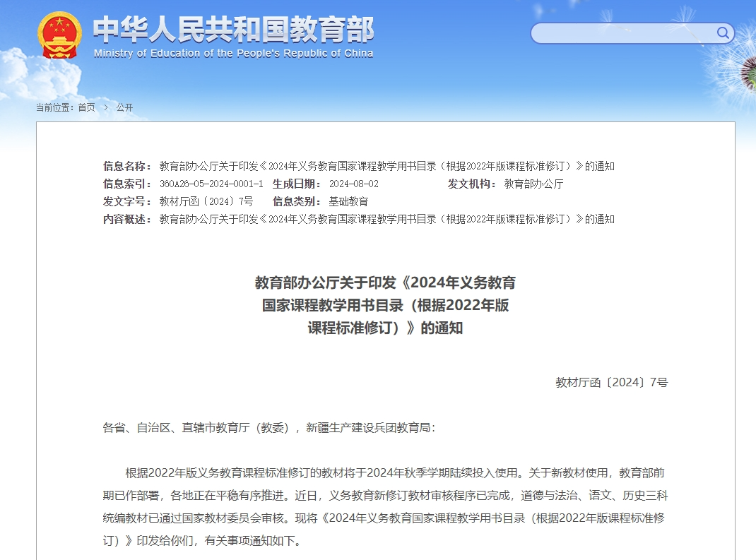Click the Ministry of Education English subtitle
This screenshot has width=756, height=560.
[x=233, y=54]
